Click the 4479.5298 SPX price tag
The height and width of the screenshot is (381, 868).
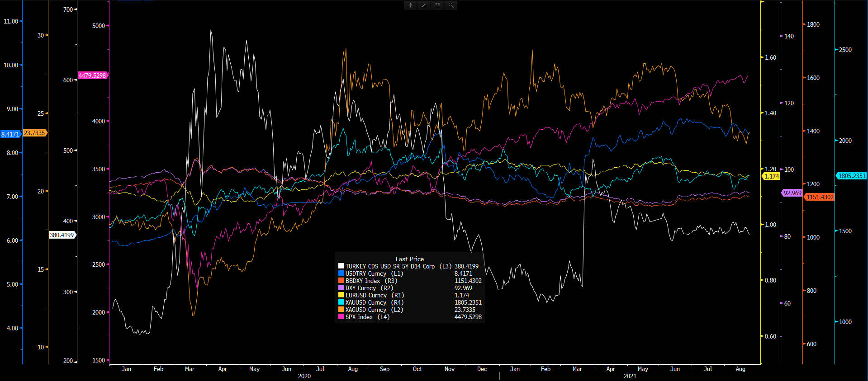92,75
